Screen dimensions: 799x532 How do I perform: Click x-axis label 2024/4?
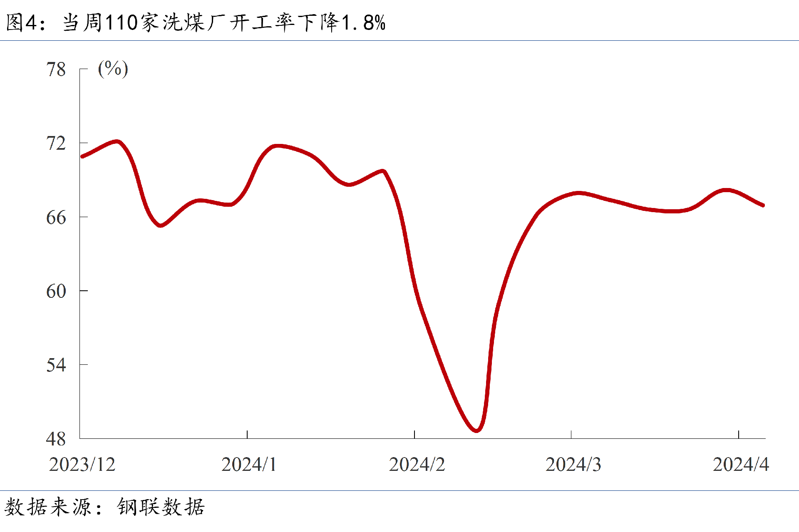tap(741, 465)
